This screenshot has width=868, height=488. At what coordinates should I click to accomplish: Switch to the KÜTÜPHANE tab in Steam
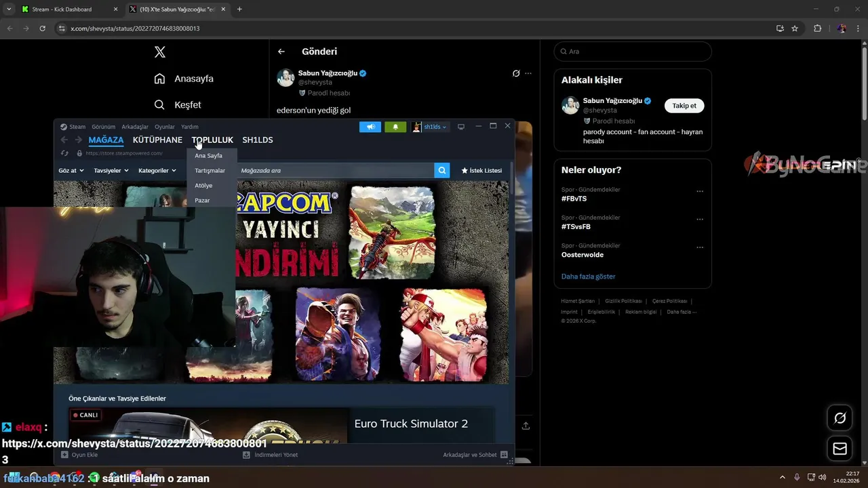(157, 140)
